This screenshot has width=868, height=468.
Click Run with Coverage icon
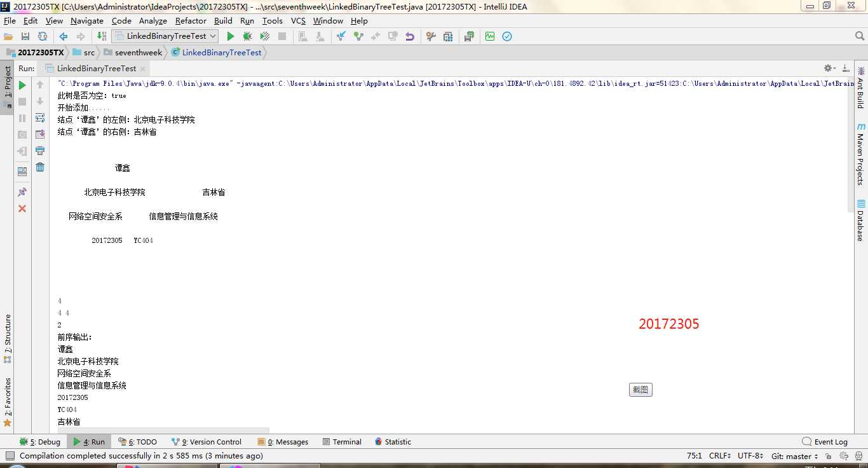(265, 37)
